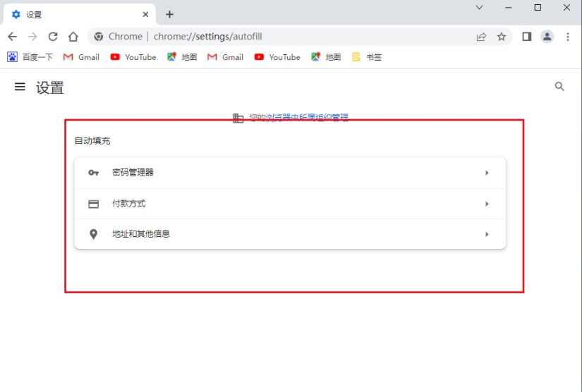
Task: Bookmark this page with the star
Action: pyautogui.click(x=502, y=37)
